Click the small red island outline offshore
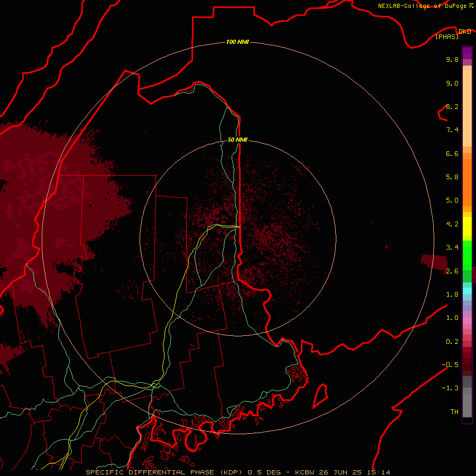This screenshot has width=476, height=476. (x=321, y=396)
